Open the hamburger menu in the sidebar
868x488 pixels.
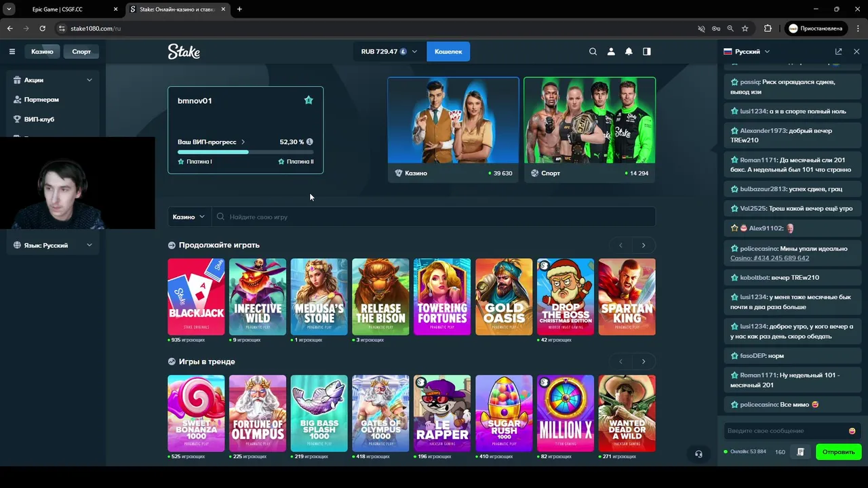[12, 52]
